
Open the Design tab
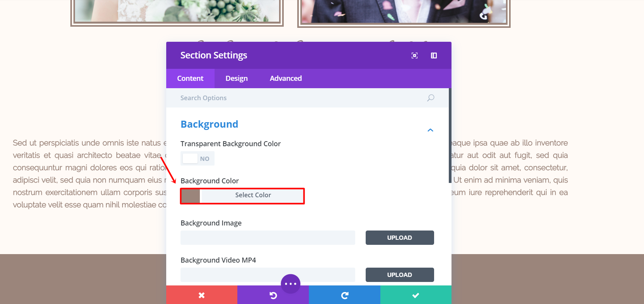tap(237, 79)
